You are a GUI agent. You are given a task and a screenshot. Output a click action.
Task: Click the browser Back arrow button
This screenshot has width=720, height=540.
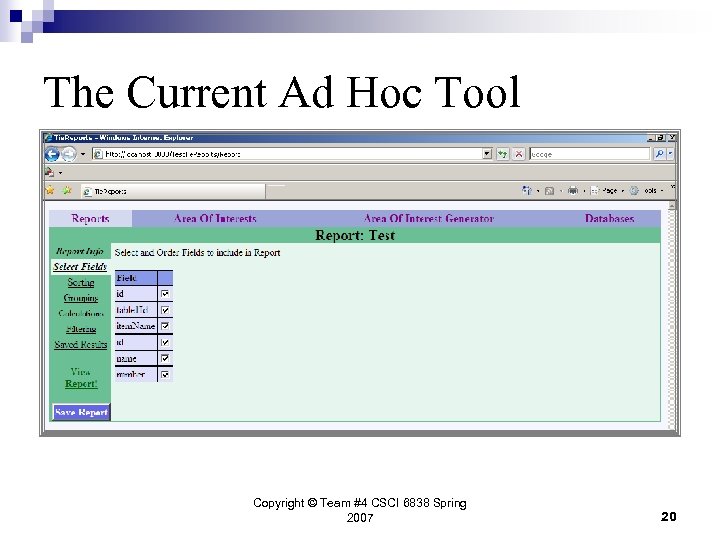point(52,154)
